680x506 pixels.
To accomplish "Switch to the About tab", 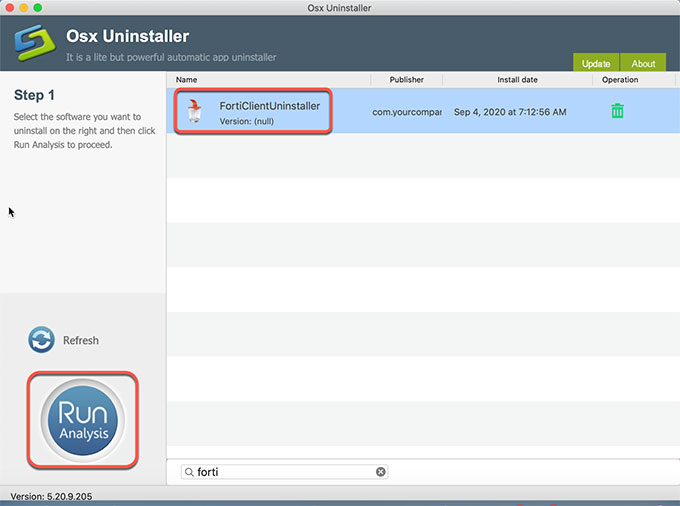I will click(x=643, y=63).
